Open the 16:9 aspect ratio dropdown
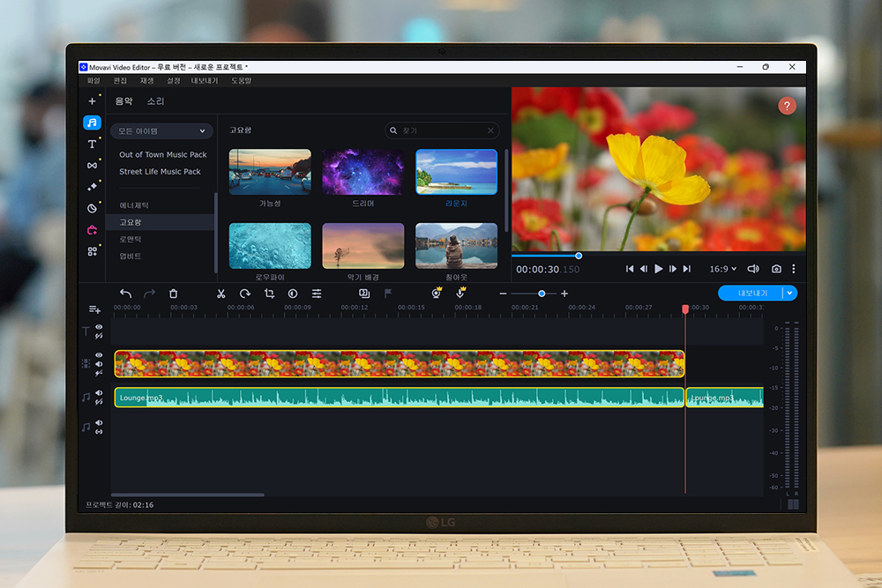The image size is (882, 588). point(723,269)
